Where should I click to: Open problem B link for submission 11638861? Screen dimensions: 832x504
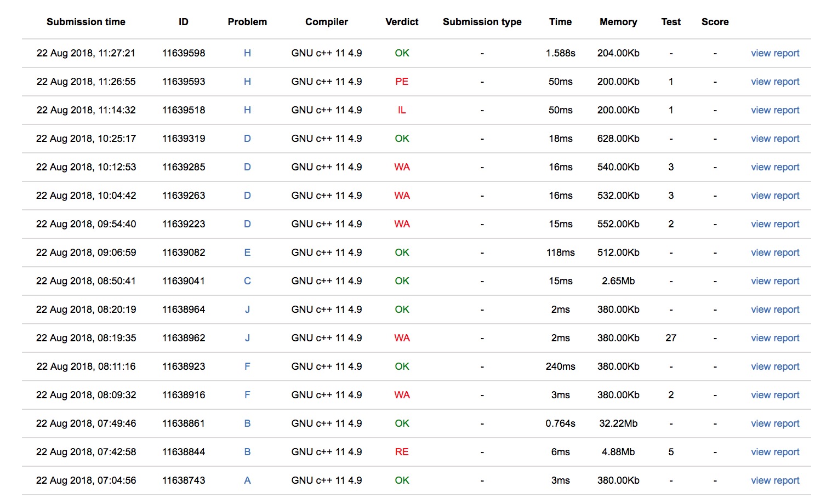click(247, 423)
